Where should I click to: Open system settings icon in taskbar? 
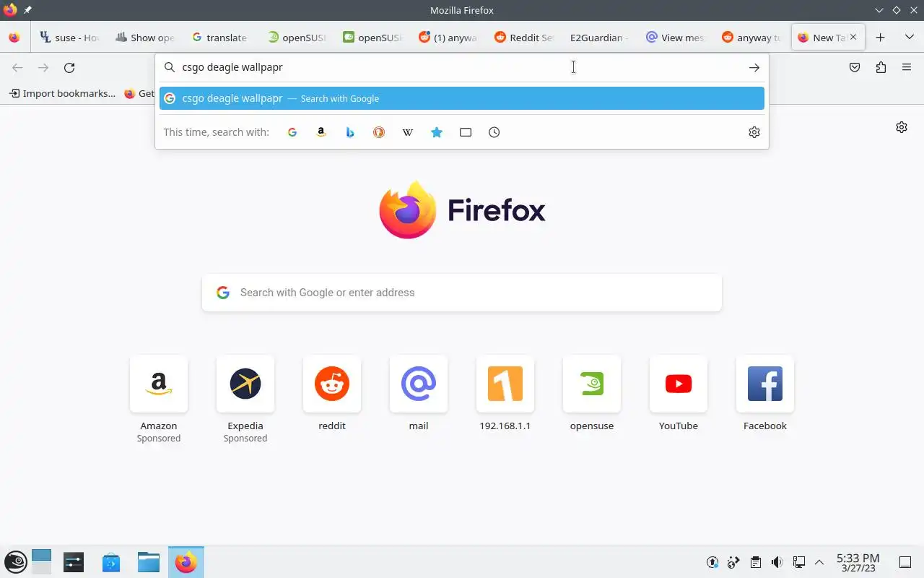pyautogui.click(x=74, y=562)
